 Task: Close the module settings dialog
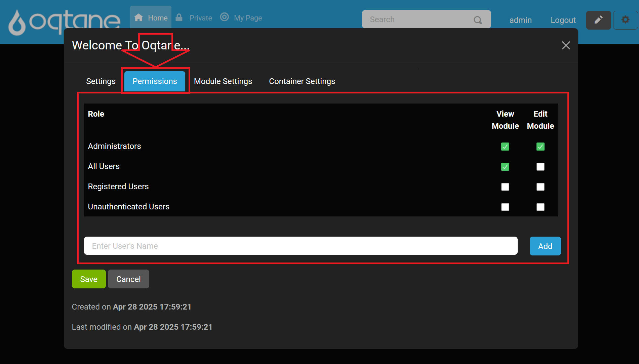coord(566,45)
